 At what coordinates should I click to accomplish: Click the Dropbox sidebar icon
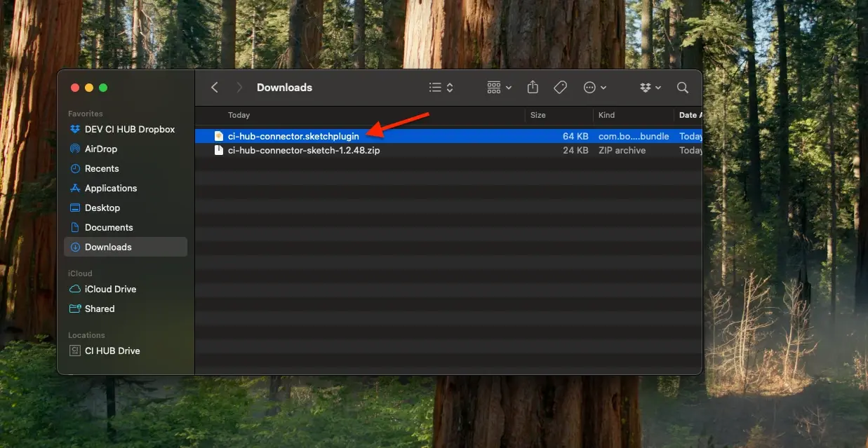tap(75, 129)
